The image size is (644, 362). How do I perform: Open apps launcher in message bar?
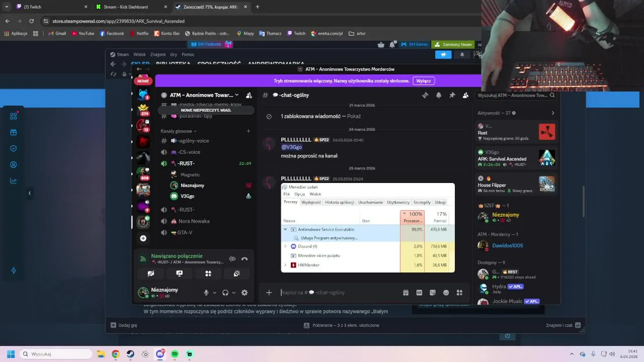coord(459,293)
